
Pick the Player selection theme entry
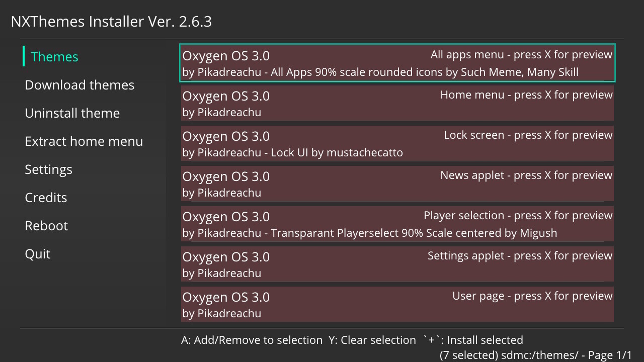point(397,224)
